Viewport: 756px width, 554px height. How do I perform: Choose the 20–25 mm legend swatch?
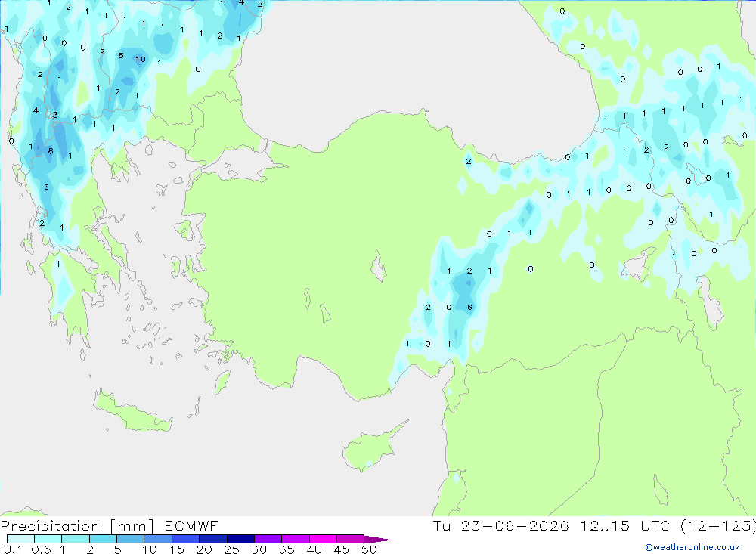click(213, 539)
